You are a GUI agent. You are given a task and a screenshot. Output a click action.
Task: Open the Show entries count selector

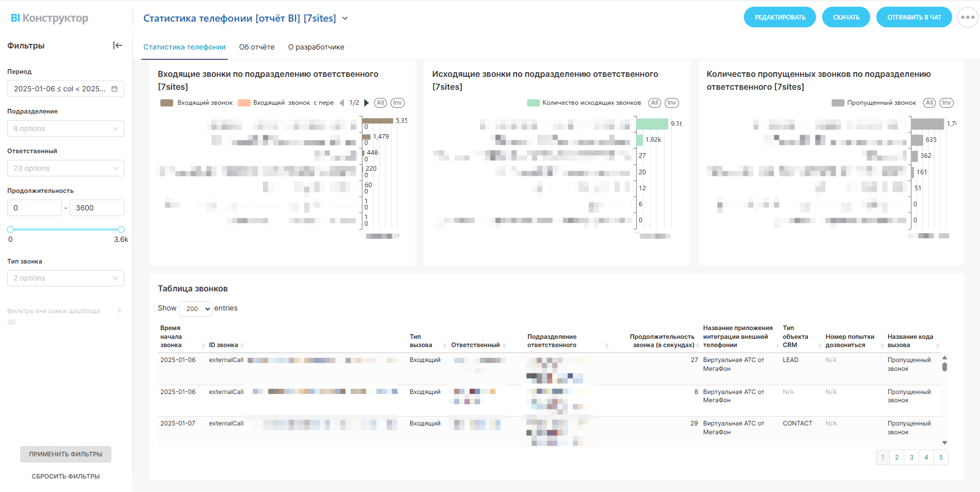pyautogui.click(x=195, y=308)
